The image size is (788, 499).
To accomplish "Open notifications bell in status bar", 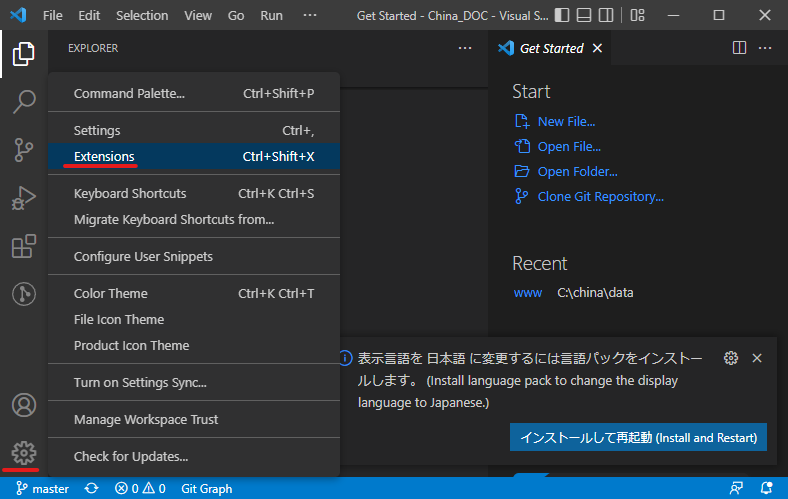I will (766, 488).
